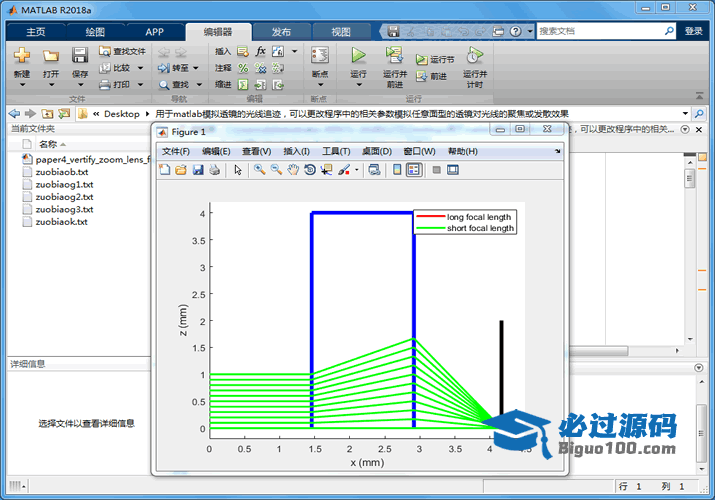Click the uncomment icon with blue cross
This screenshot has height=500, width=715.
(260, 68)
